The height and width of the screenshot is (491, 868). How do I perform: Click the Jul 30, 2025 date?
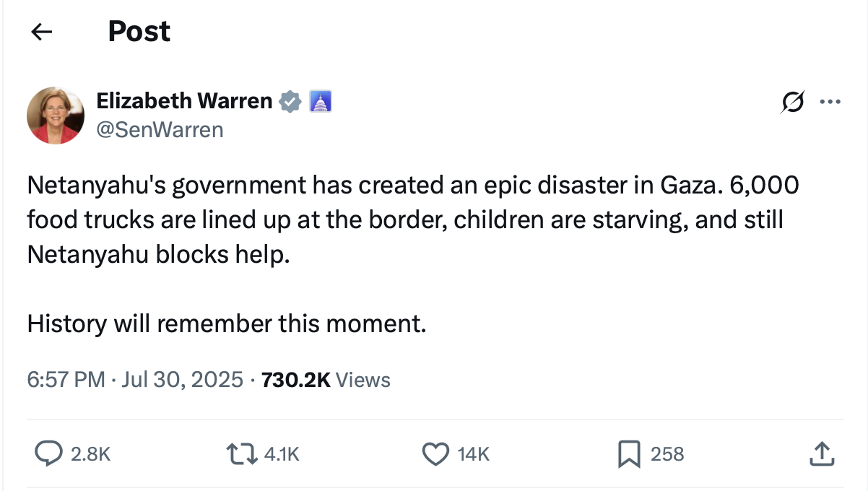tap(182, 380)
